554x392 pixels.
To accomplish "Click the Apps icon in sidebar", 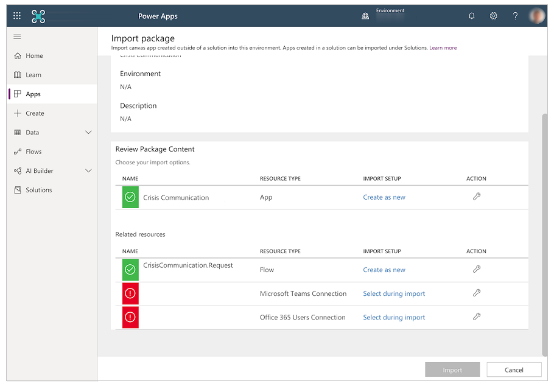I will coord(17,94).
